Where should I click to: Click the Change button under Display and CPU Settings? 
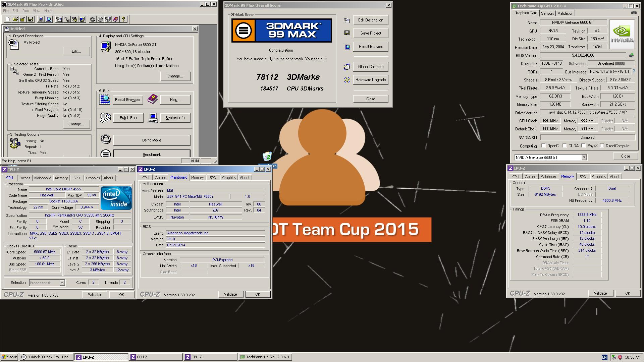pos(175,76)
